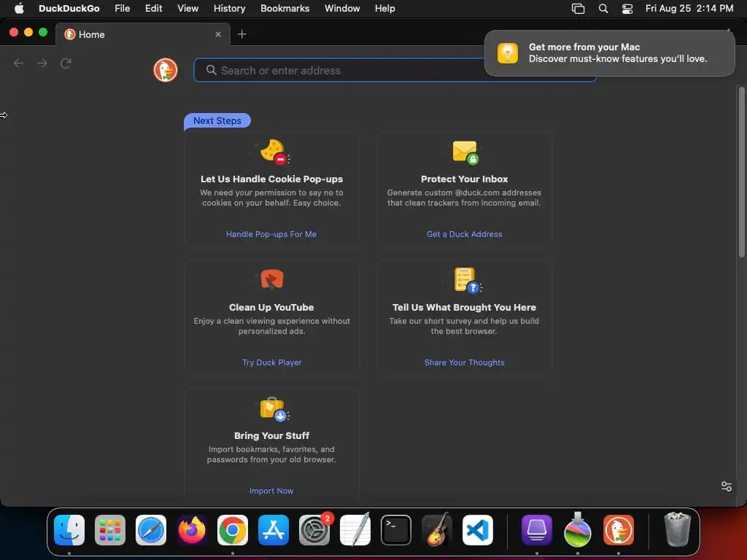This screenshot has height=560, width=747.
Task: Click the cookie pop-ups icon
Action: pos(273,152)
